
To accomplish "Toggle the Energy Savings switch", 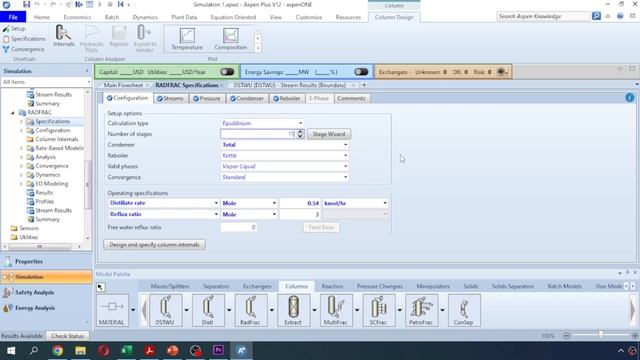I will (361, 72).
